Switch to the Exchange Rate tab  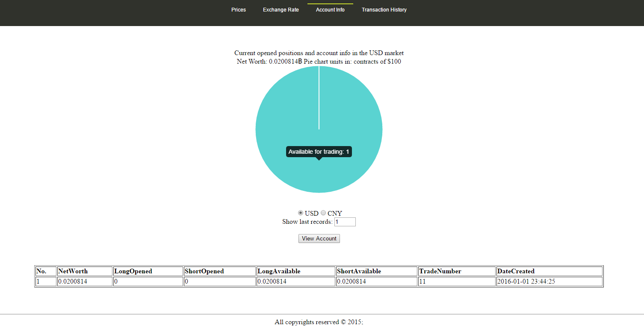coord(281,10)
